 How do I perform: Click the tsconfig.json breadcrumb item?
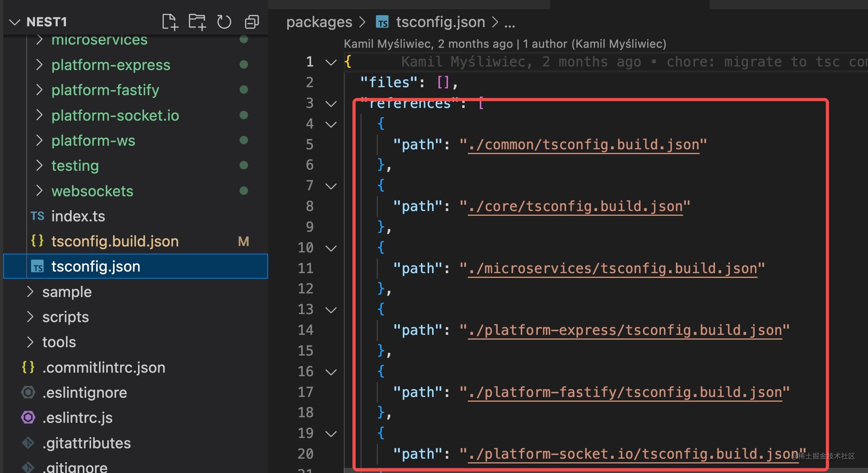click(x=440, y=22)
